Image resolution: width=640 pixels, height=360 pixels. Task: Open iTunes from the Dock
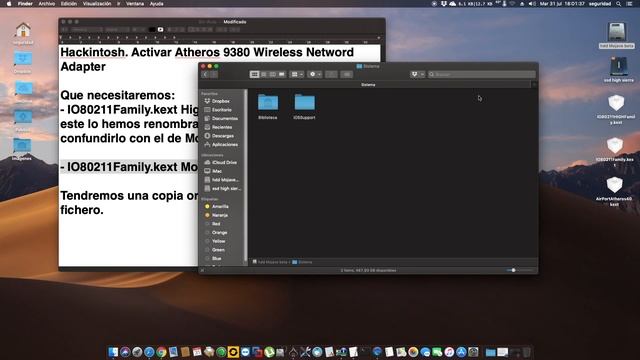449,352
